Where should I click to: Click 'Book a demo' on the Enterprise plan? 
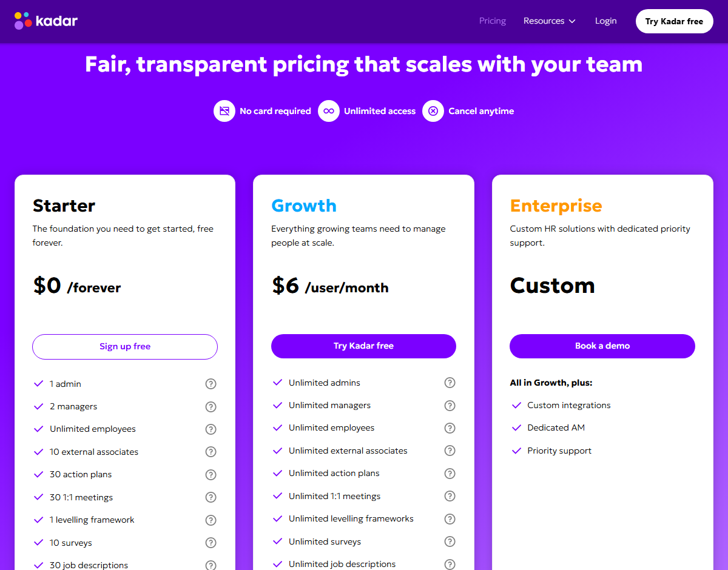point(602,346)
